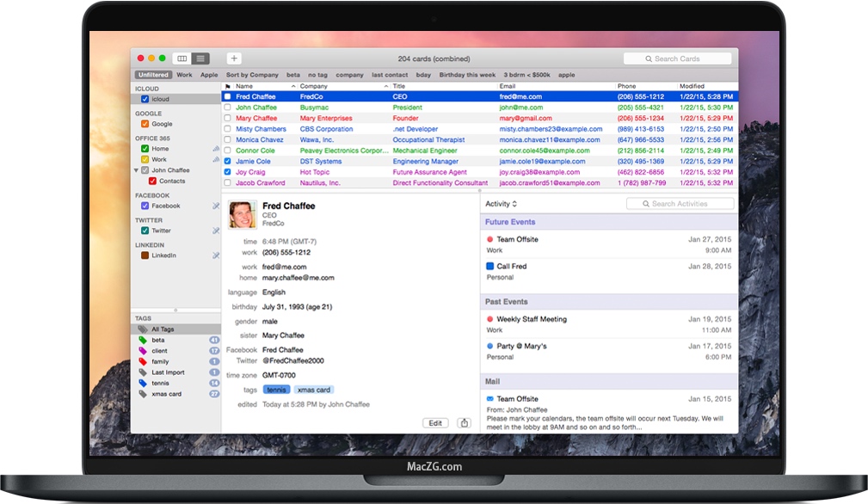Click the Modified column header
Screen dimensions: 868x504
click(692, 86)
